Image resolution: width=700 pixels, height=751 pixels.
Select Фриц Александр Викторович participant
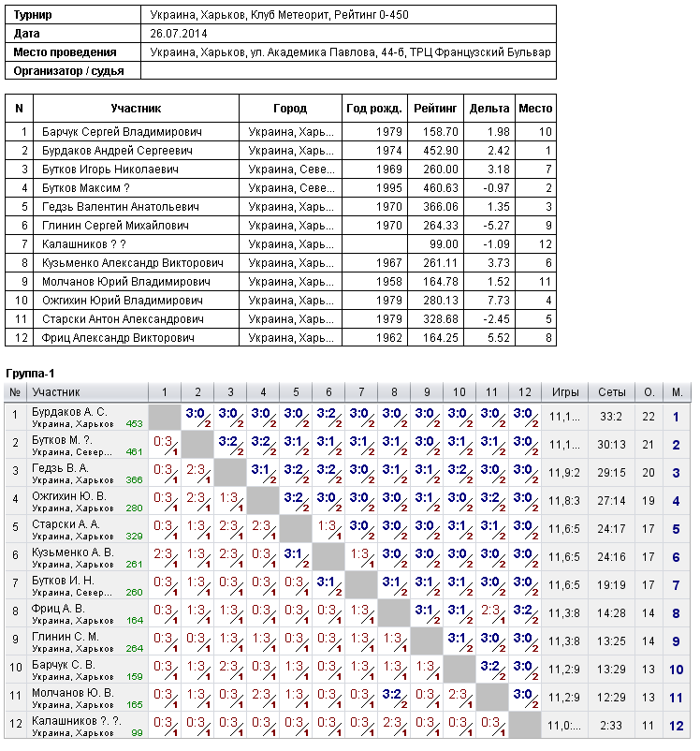point(118,337)
